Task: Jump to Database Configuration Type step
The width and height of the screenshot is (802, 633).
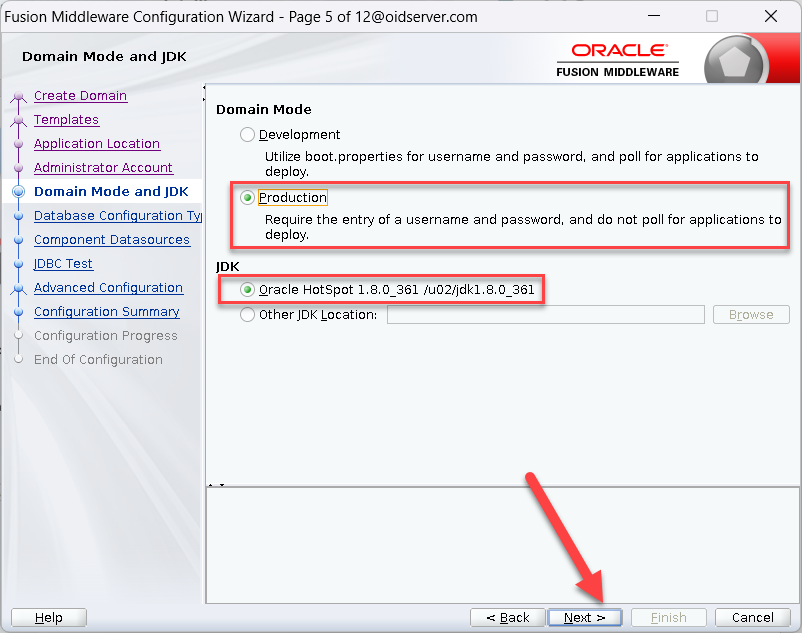Action: (117, 216)
